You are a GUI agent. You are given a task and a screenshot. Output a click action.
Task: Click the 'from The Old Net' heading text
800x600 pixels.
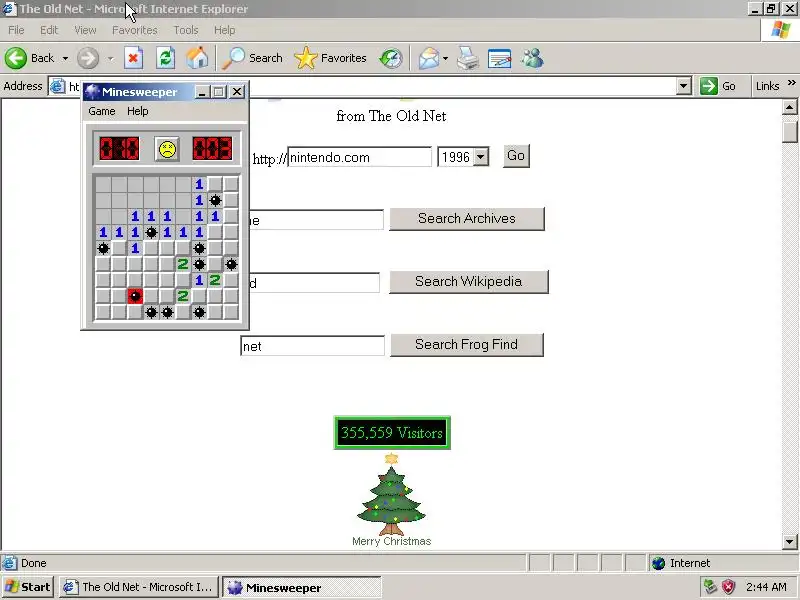[x=391, y=116]
